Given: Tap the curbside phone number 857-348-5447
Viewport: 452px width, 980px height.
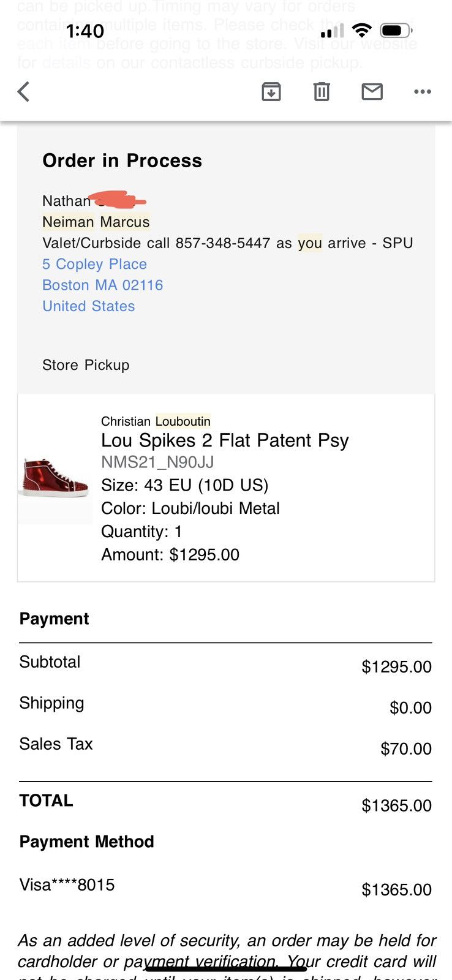Looking at the screenshot, I should tap(222, 243).
